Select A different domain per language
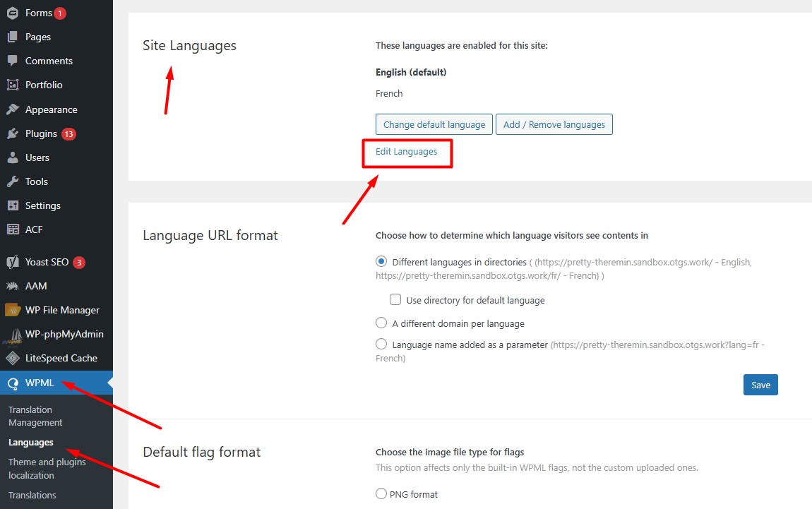Image resolution: width=812 pixels, height=509 pixels. [381, 323]
